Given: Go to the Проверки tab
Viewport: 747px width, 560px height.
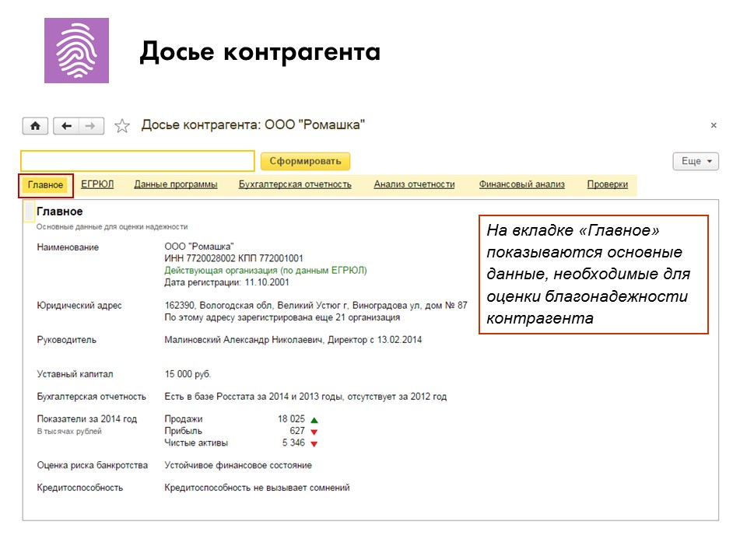Looking at the screenshot, I should (608, 184).
